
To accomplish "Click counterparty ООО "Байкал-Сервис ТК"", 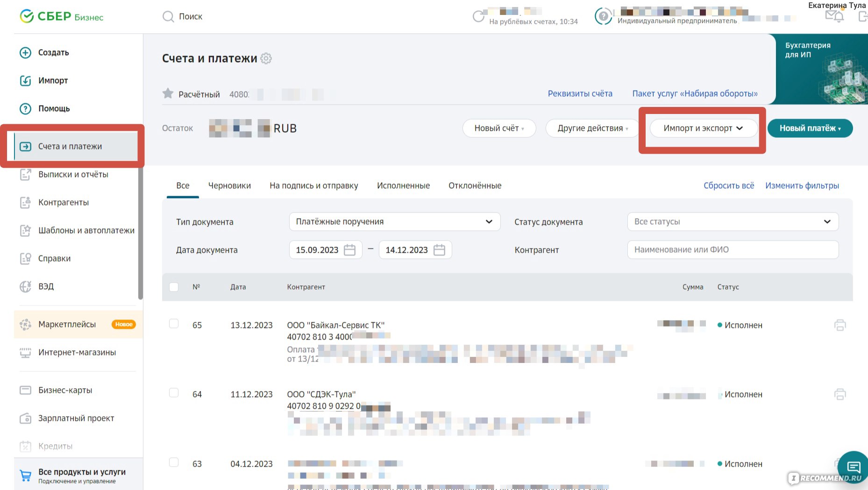I will (335, 325).
